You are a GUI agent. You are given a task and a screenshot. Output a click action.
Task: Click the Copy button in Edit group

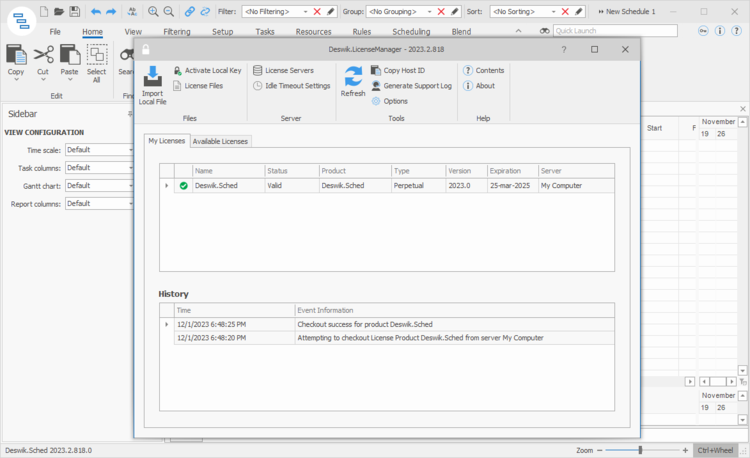coord(16,62)
